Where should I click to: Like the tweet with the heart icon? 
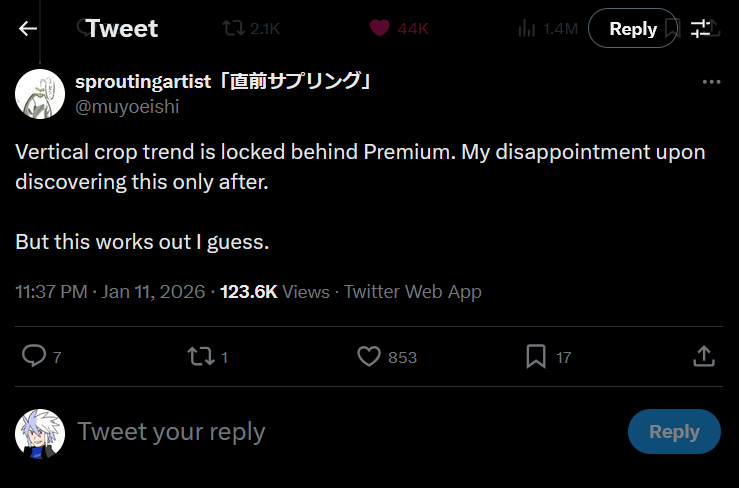coord(369,356)
